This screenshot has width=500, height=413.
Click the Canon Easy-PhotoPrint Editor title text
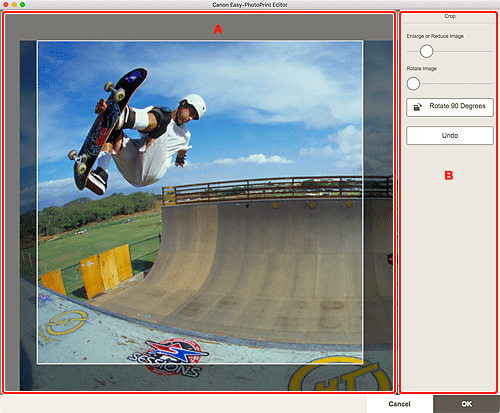[250, 5]
